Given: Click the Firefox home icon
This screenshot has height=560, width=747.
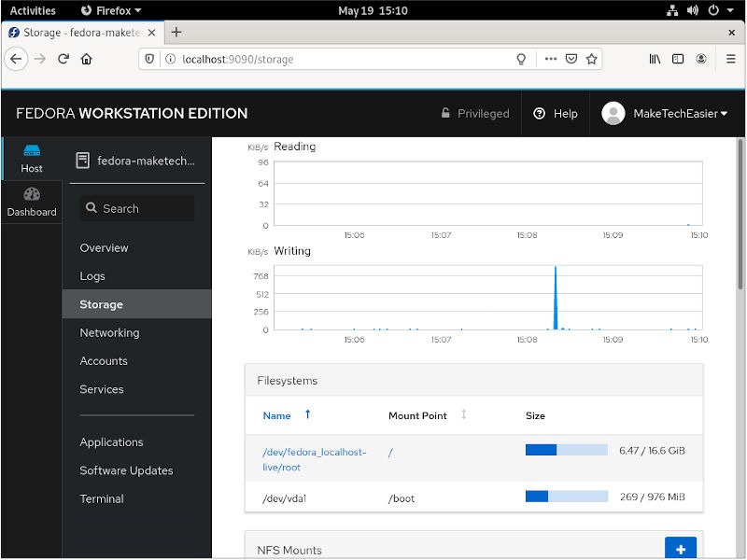Looking at the screenshot, I should (87, 59).
